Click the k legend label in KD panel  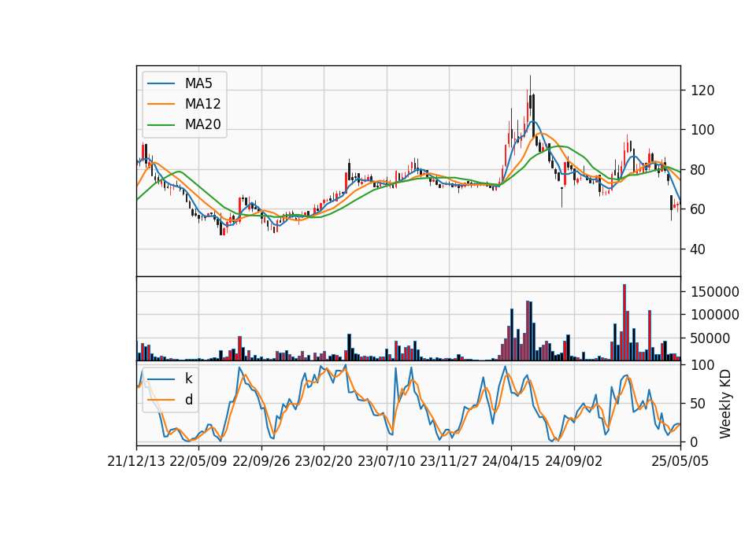[x=188, y=379]
